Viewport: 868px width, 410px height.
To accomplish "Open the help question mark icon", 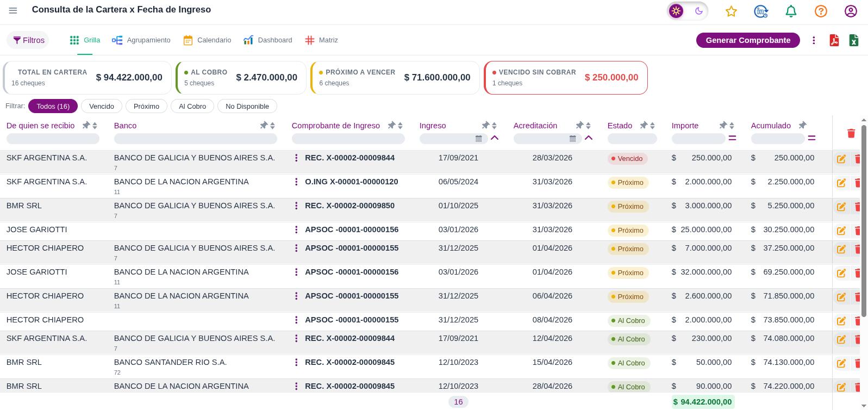I will (821, 11).
